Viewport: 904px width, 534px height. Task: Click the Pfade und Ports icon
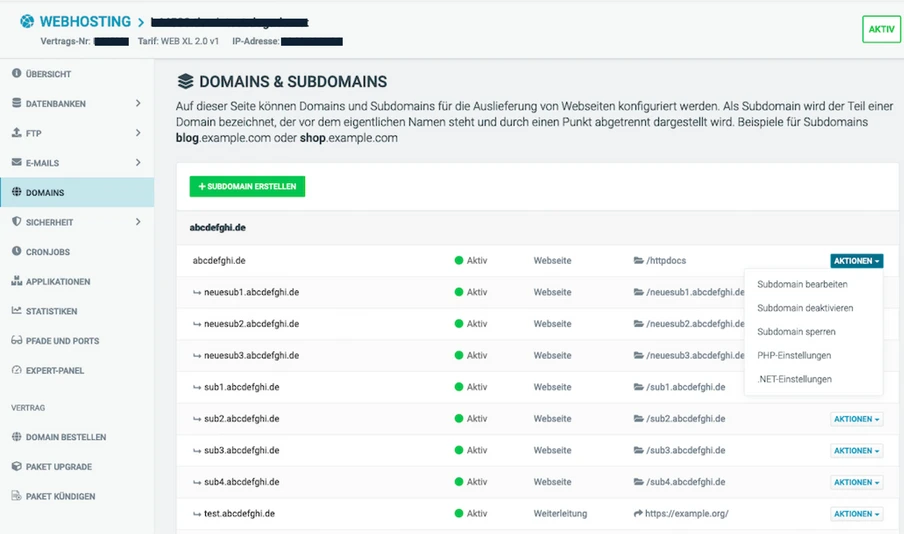(x=17, y=341)
